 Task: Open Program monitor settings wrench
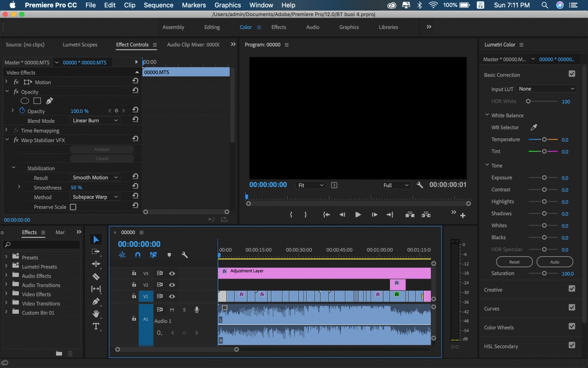tap(420, 185)
